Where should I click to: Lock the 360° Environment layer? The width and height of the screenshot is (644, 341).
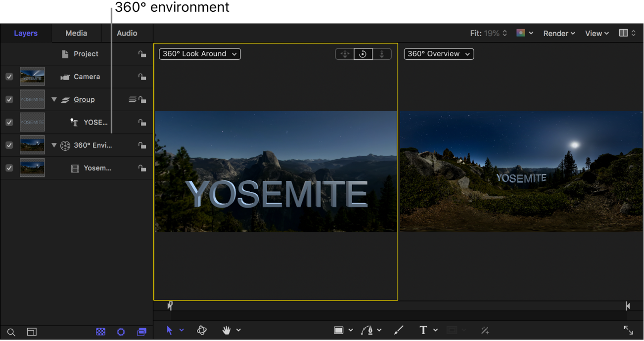pyautogui.click(x=142, y=145)
